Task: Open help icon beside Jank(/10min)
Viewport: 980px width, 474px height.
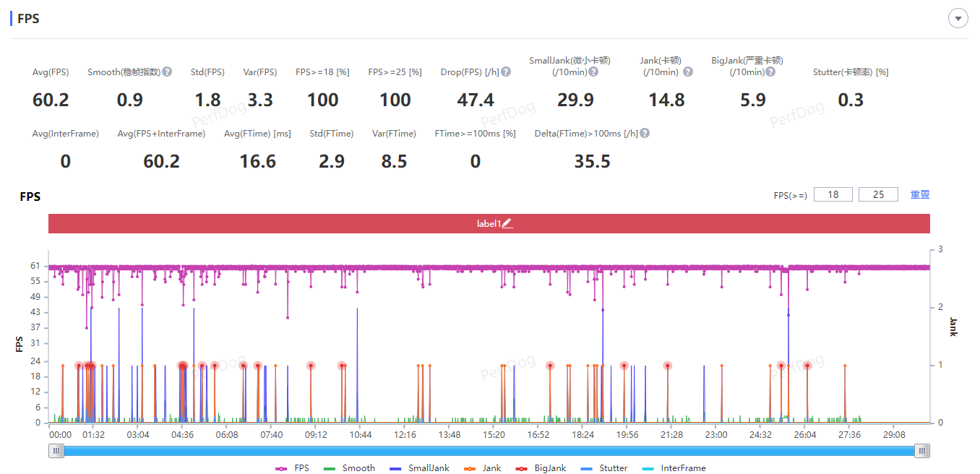Action: coord(688,72)
